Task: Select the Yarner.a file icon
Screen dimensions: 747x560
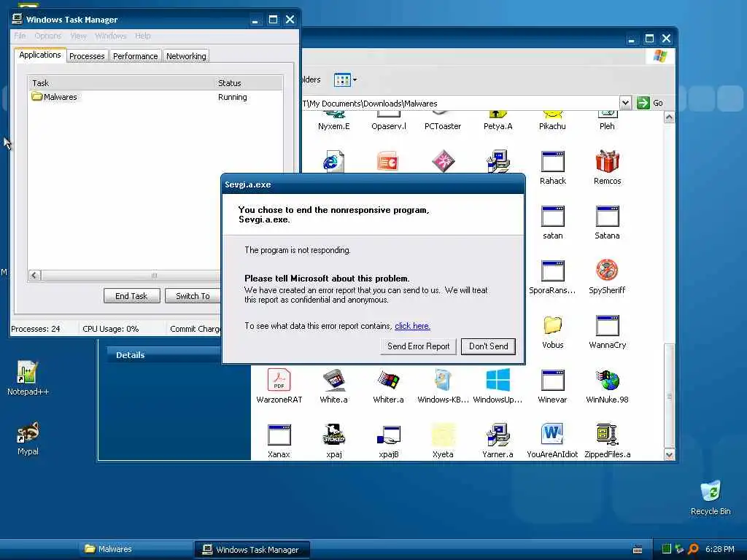Action: click(x=498, y=435)
